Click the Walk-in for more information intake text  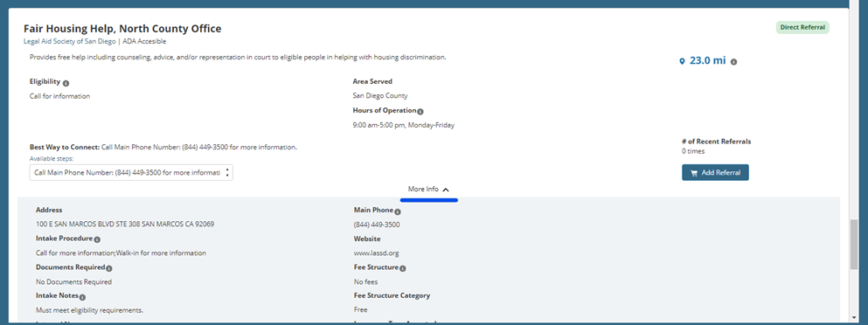161,253
